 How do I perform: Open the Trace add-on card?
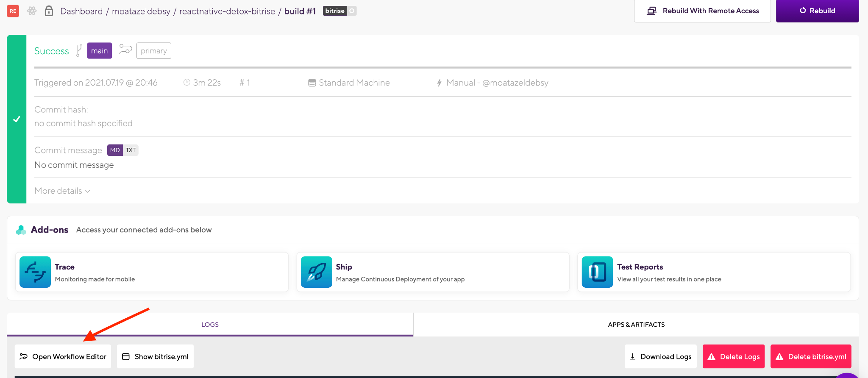[152, 272]
